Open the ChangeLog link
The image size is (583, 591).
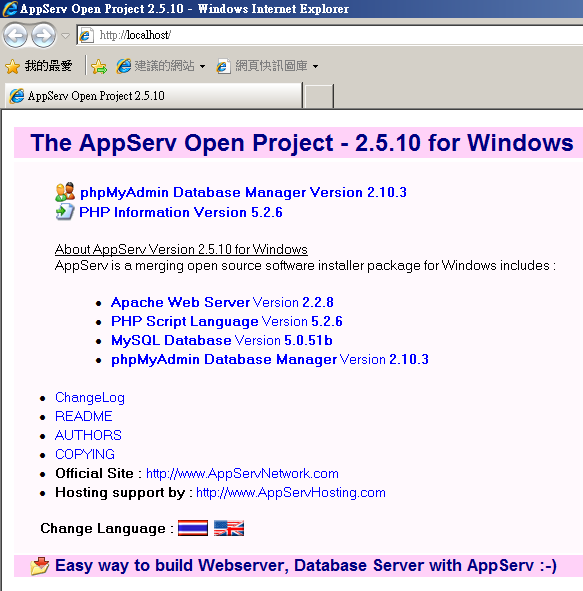pyautogui.click(x=90, y=398)
